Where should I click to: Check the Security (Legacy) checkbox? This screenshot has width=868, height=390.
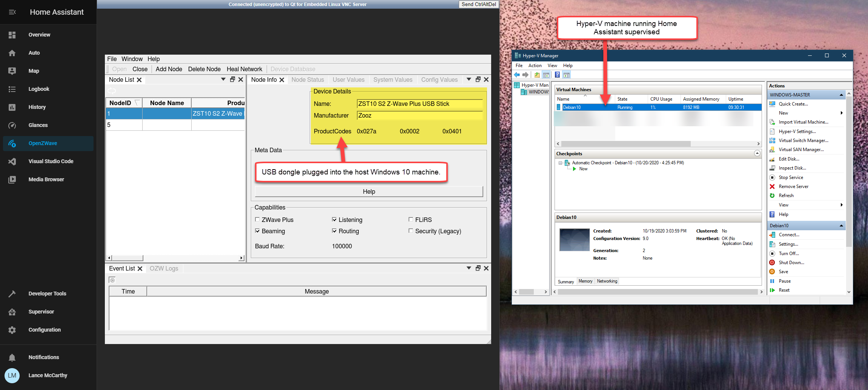pyautogui.click(x=411, y=231)
